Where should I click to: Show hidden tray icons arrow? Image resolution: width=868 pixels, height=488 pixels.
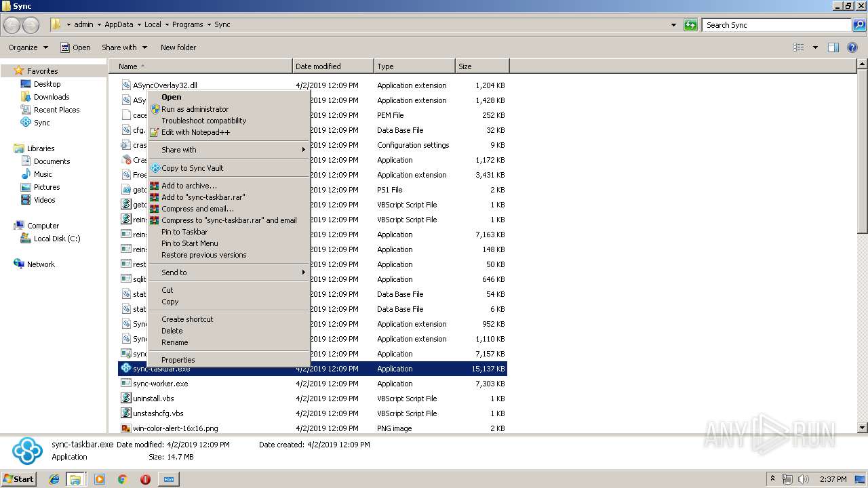pyautogui.click(x=773, y=479)
